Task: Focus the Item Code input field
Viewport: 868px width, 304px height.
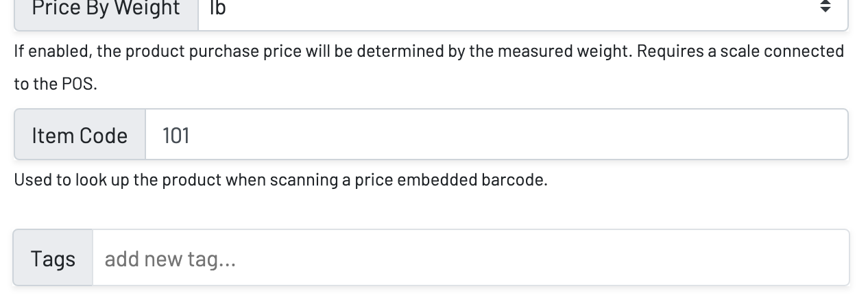Action: pyautogui.click(x=496, y=135)
